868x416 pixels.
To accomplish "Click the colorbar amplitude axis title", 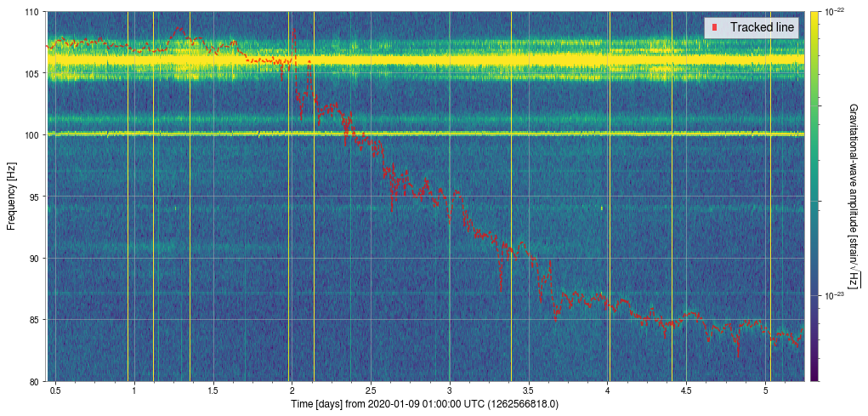I will click(854, 197).
